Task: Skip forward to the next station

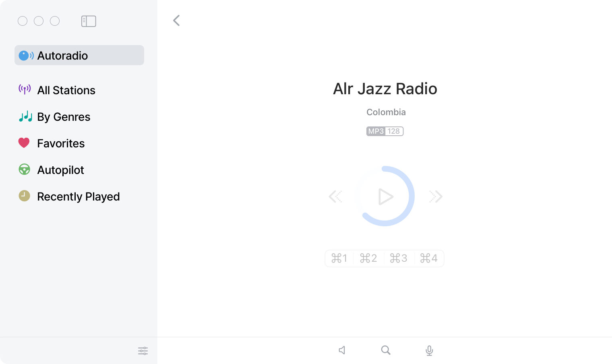Action: pyautogui.click(x=436, y=196)
